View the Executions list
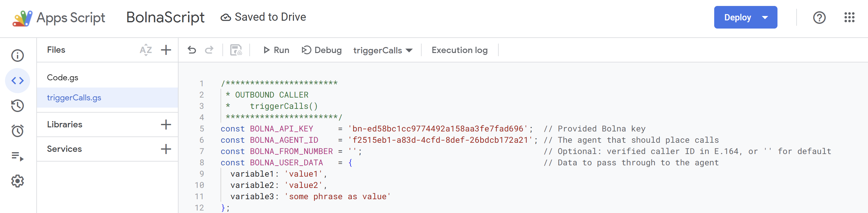 (18, 156)
